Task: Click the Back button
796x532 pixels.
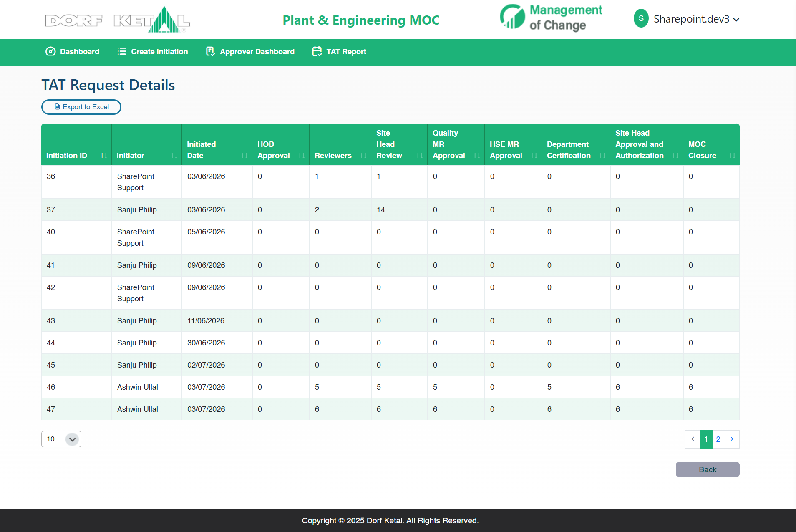Action: [708, 469]
